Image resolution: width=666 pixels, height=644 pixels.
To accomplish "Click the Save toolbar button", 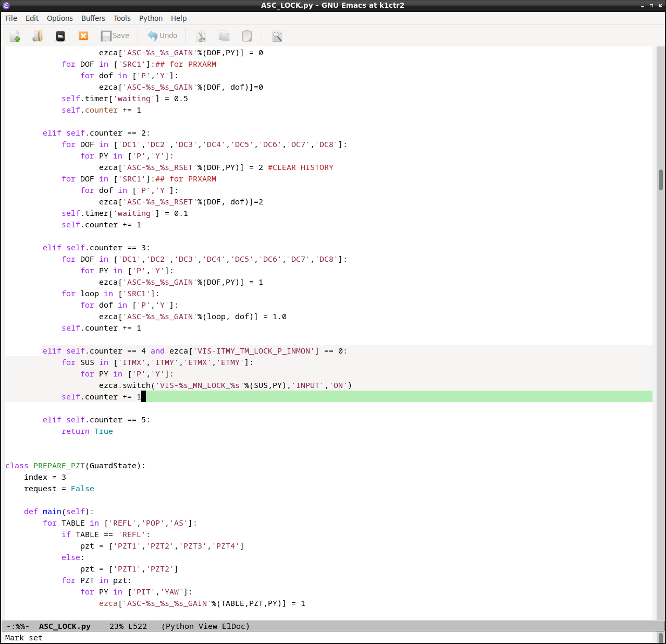I will coord(115,36).
